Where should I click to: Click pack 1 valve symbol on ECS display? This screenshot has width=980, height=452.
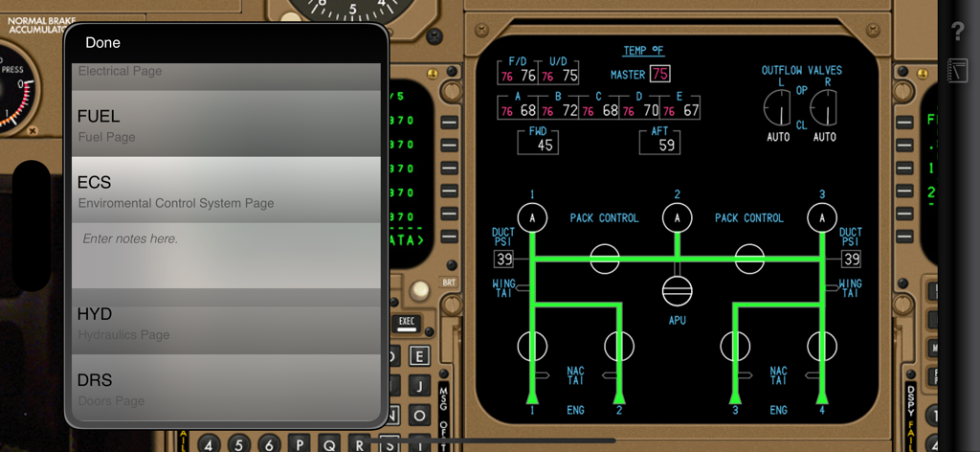tap(532, 217)
